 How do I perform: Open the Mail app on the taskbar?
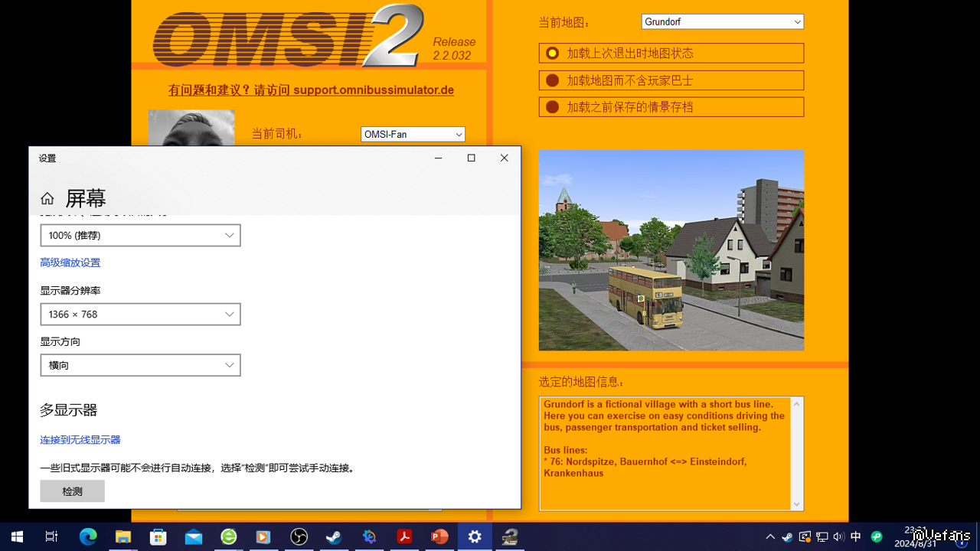(194, 536)
